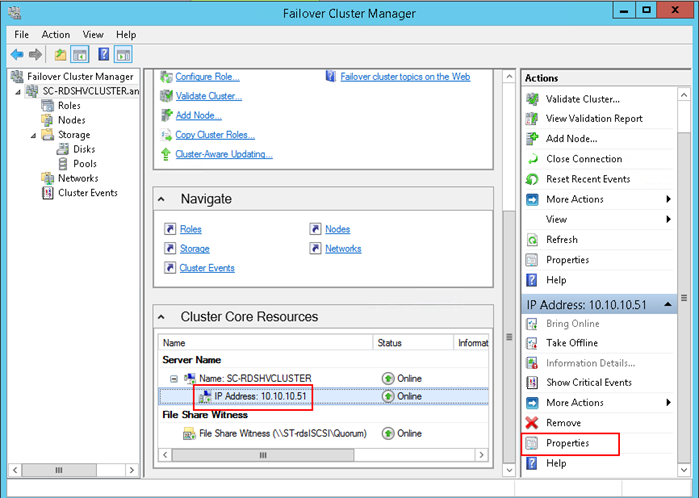Click the Forward arrow toolbar icon
699x498 pixels.
[35, 55]
